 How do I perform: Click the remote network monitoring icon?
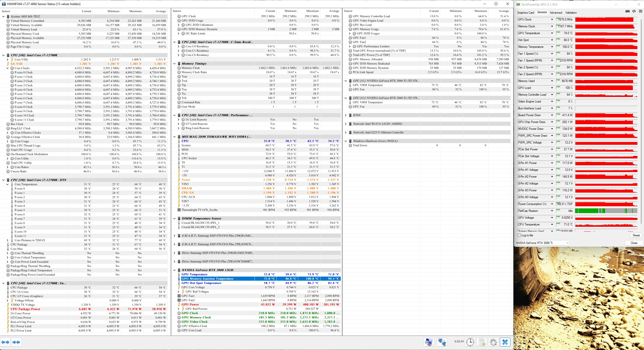point(442,342)
